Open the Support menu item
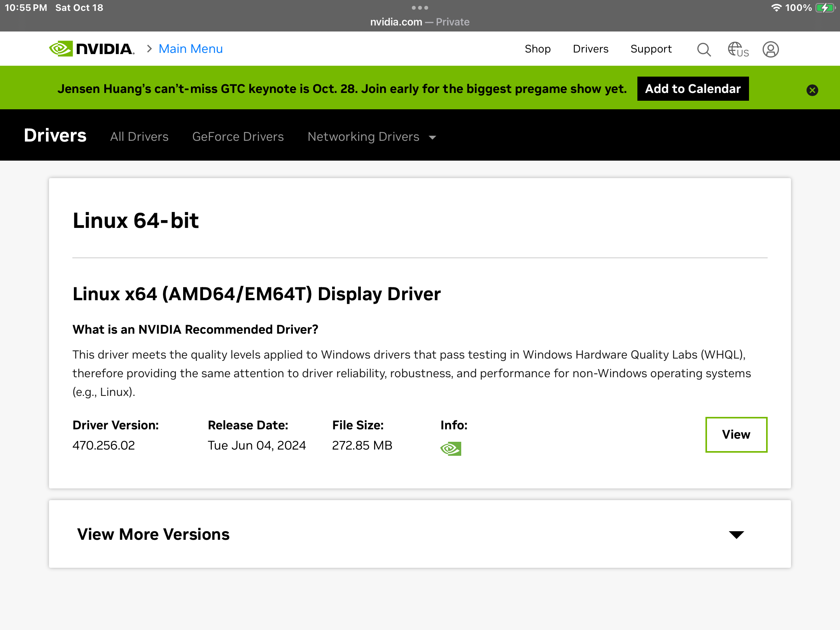The height and width of the screenshot is (630, 840). [651, 49]
